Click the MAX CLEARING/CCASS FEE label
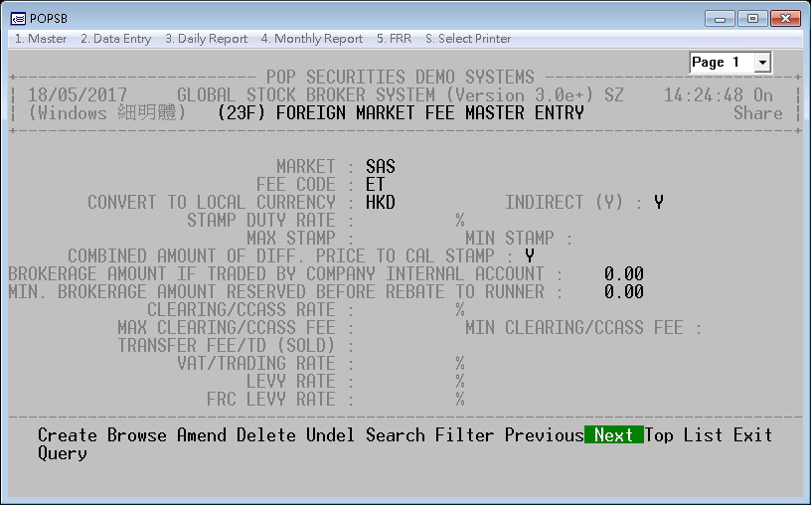The height and width of the screenshot is (505, 812). click(x=227, y=328)
